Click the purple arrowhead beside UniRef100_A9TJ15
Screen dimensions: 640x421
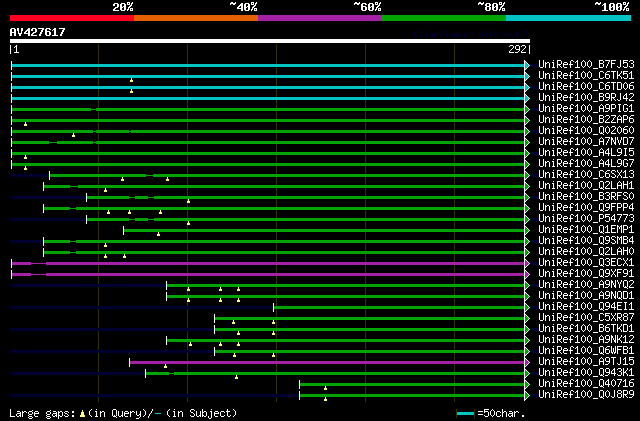tap(527, 362)
